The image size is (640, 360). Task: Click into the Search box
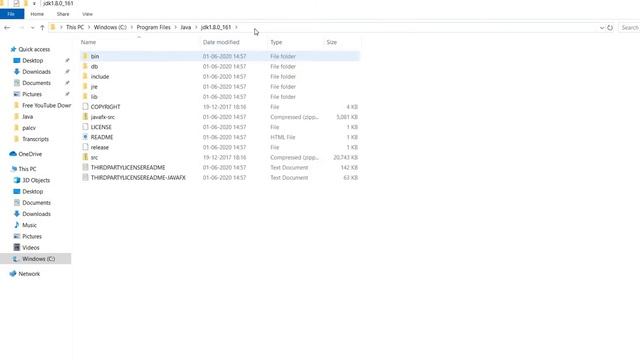tap(629, 28)
